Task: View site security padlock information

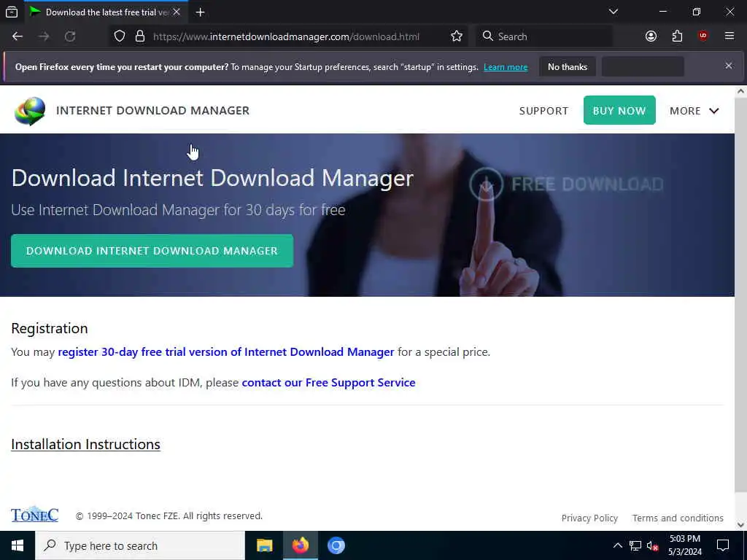Action: [139, 36]
